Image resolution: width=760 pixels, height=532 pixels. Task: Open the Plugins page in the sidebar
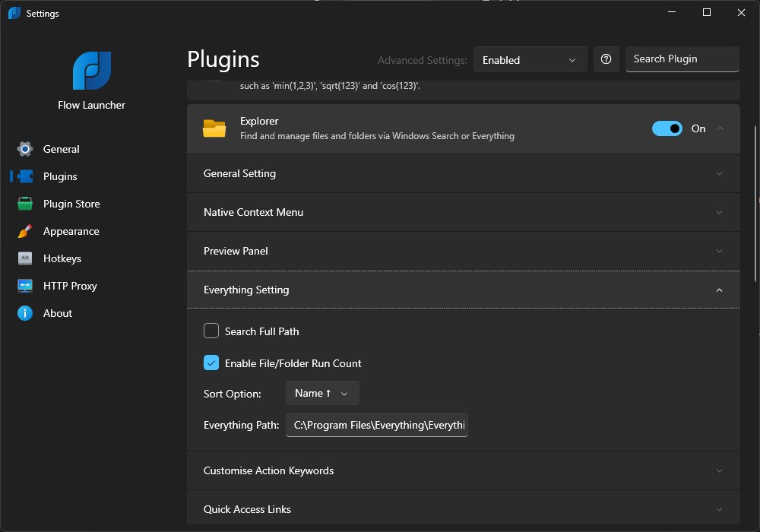tap(60, 176)
